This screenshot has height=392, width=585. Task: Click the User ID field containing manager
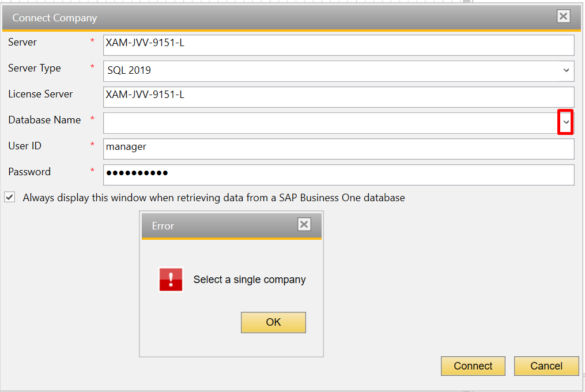point(338,148)
